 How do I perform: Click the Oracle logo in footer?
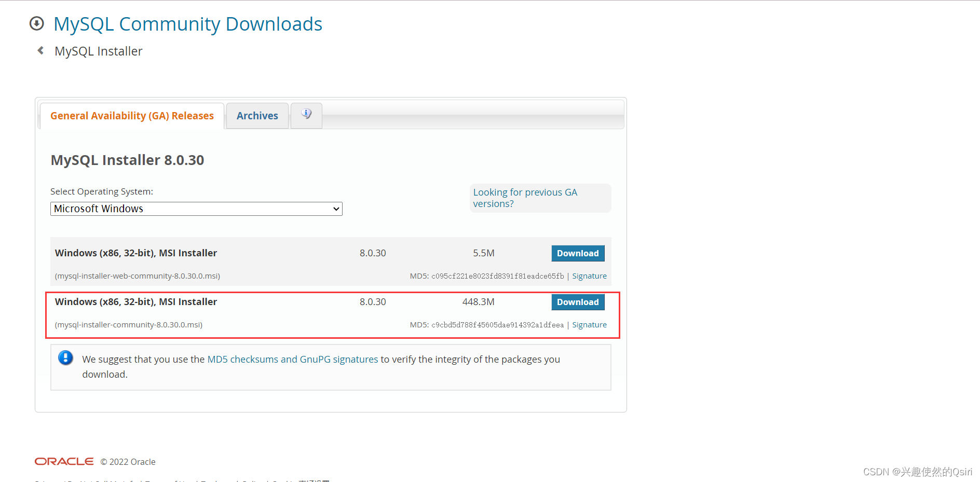point(64,461)
